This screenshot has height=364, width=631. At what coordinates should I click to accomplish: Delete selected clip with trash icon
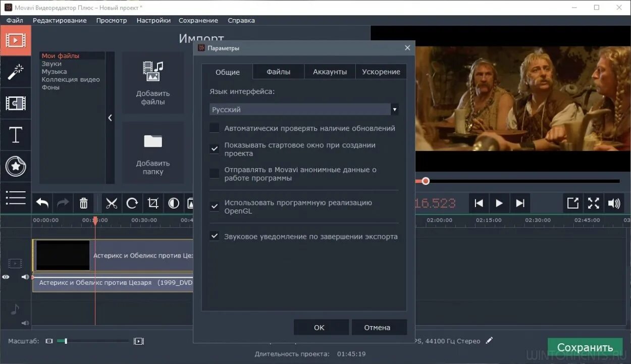[x=84, y=203]
